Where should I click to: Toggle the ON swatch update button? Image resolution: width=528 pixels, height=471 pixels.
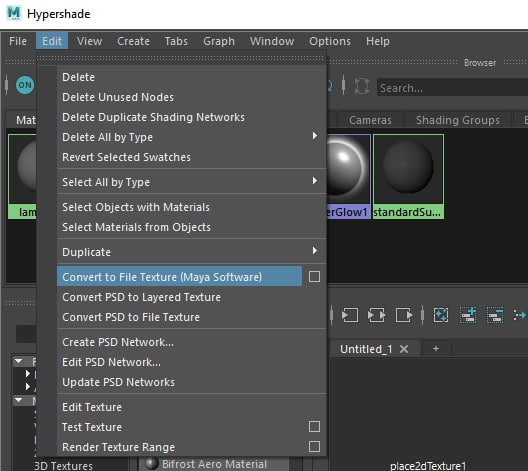point(25,85)
